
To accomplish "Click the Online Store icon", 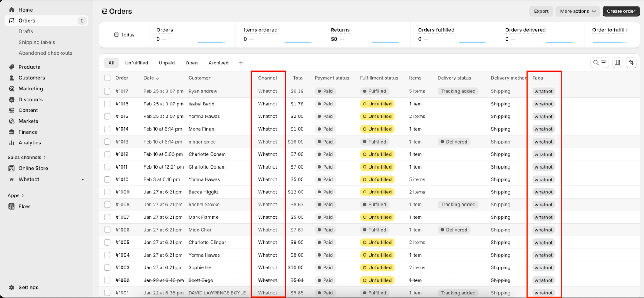I will coord(12,169).
